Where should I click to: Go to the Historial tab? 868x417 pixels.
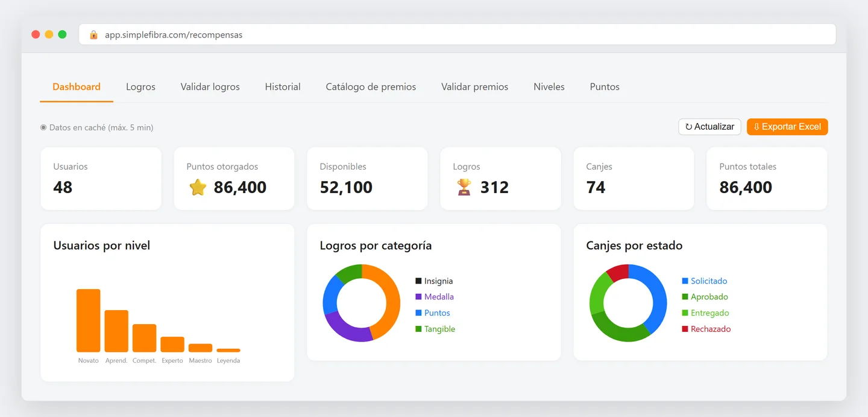[x=283, y=87]
